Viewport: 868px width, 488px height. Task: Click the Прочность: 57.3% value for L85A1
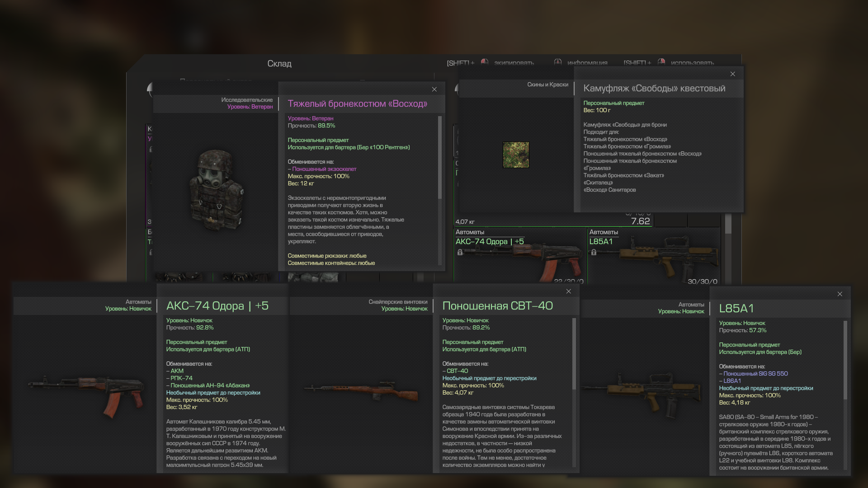pyautogui.click(x=743, y=330)
